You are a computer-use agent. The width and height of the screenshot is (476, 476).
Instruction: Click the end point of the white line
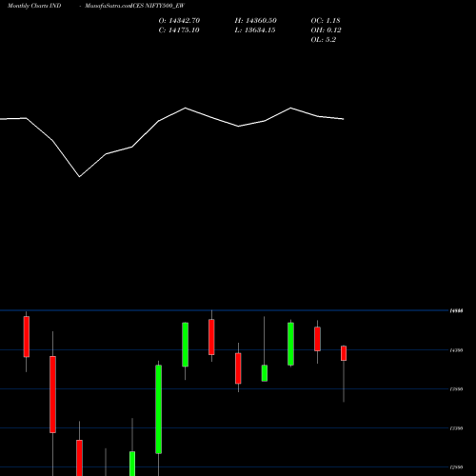(344, 119)
